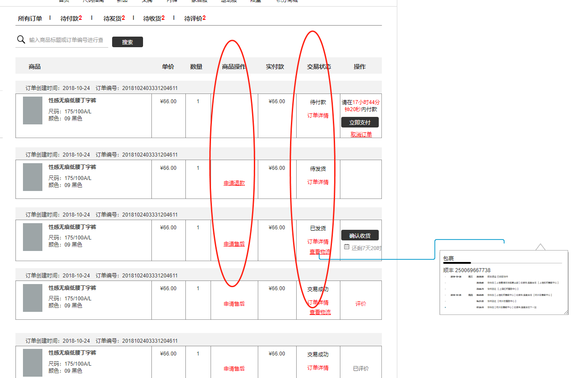Open product thumbnail of the 已评价 order

[33, 363]
